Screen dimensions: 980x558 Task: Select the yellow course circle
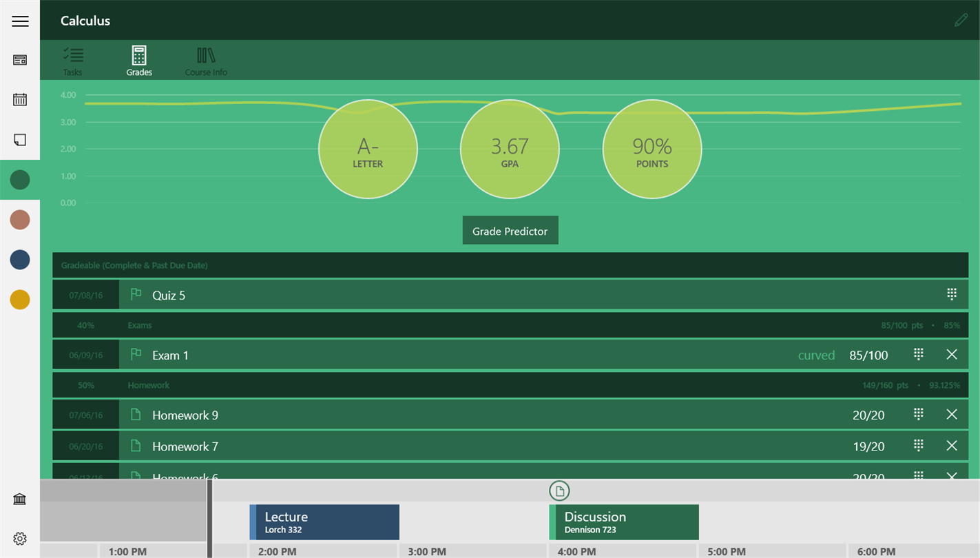coord(20,300)
